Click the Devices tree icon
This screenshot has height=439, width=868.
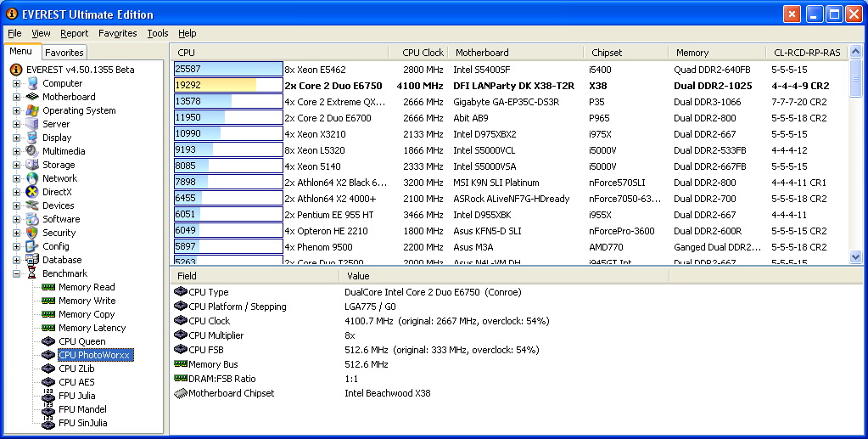pos(32,205)
